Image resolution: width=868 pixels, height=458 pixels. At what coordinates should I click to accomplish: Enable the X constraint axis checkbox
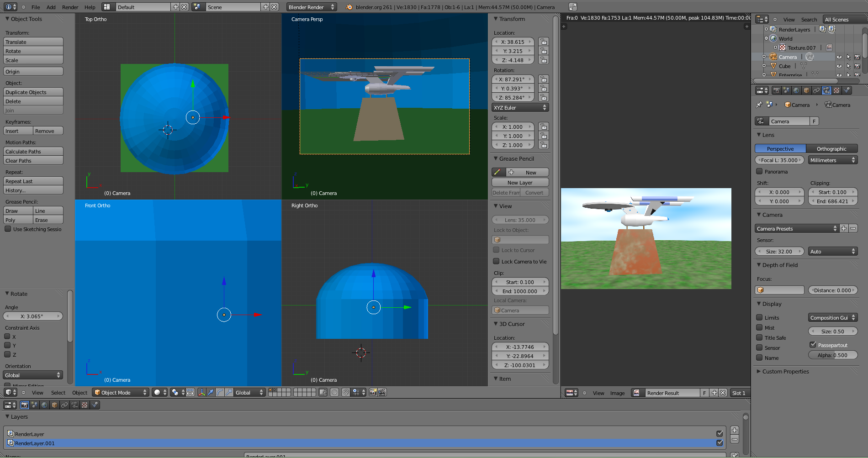pyautogui.click(x=7, y=337)
